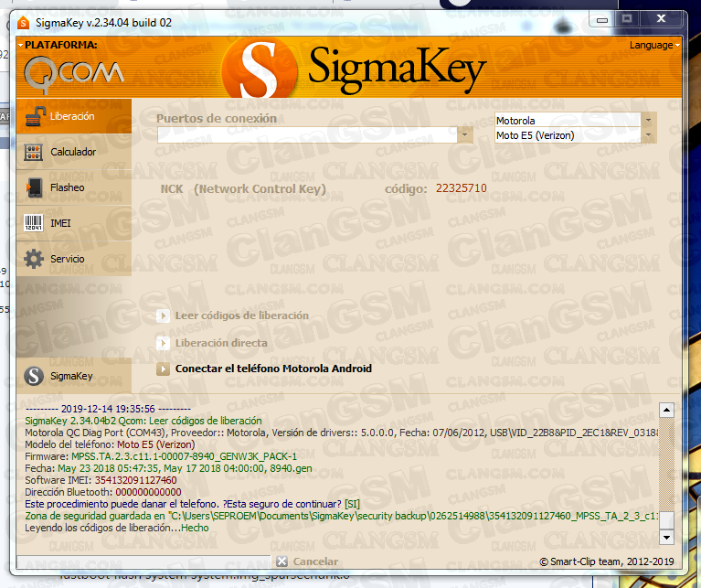The width and height of the screenshot is (701, 588).
Task: Click the Servicio gear icon
Action: (x=34, y=259)
